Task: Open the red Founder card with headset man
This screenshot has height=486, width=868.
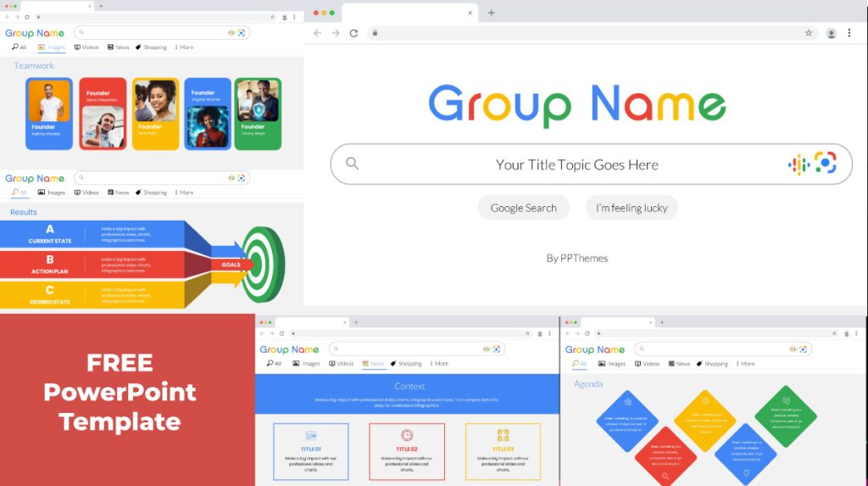Action: point(103,114)
